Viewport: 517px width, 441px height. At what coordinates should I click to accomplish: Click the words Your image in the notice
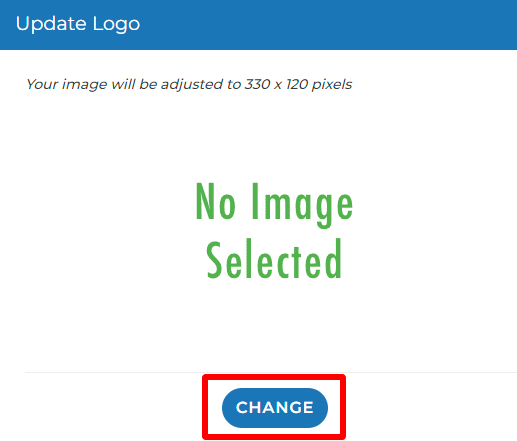pyautogui.click(x=67, y=84)
